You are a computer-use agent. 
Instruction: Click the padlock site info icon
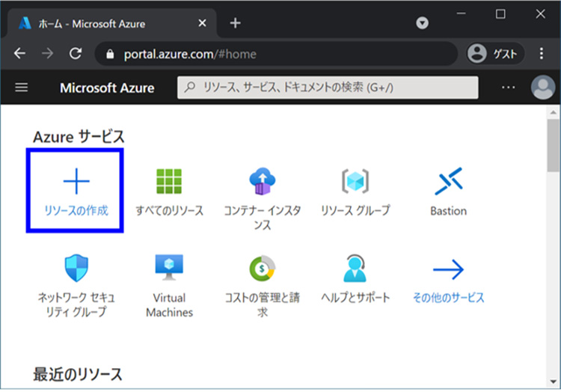click(110, 54)
